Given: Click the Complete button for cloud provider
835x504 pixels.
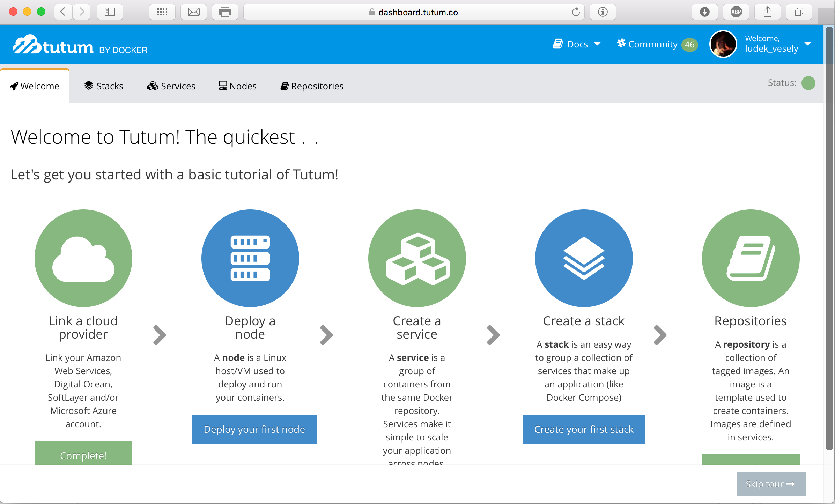Looking at the screenshot, I should (82, 456).
